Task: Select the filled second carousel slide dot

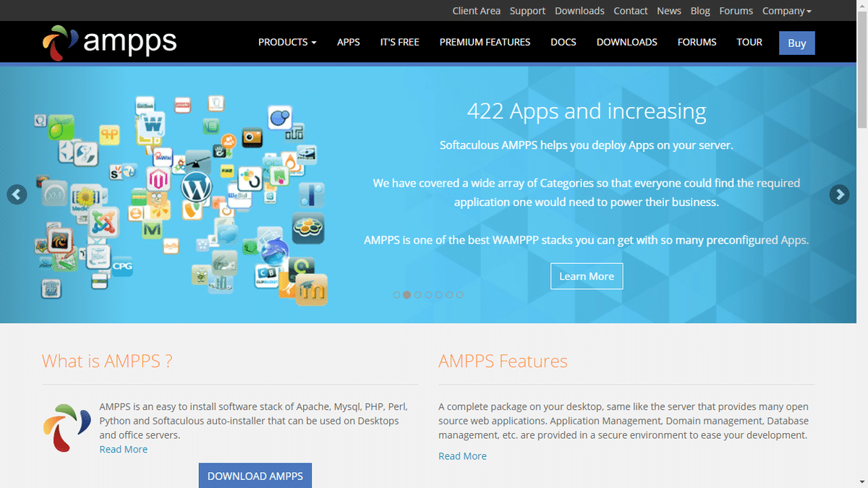Action: (x=407, y=295)
